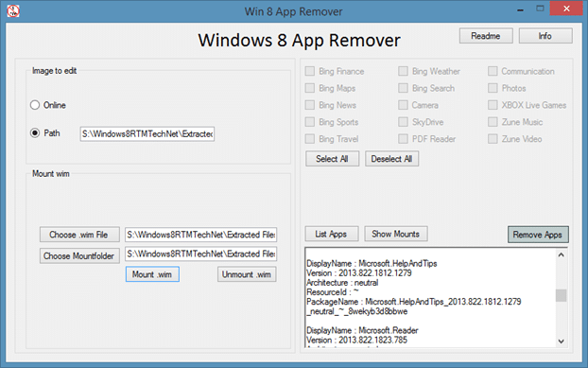Click the Choose Mountfolder button
The image size is (588, 368).
(79, 255)
